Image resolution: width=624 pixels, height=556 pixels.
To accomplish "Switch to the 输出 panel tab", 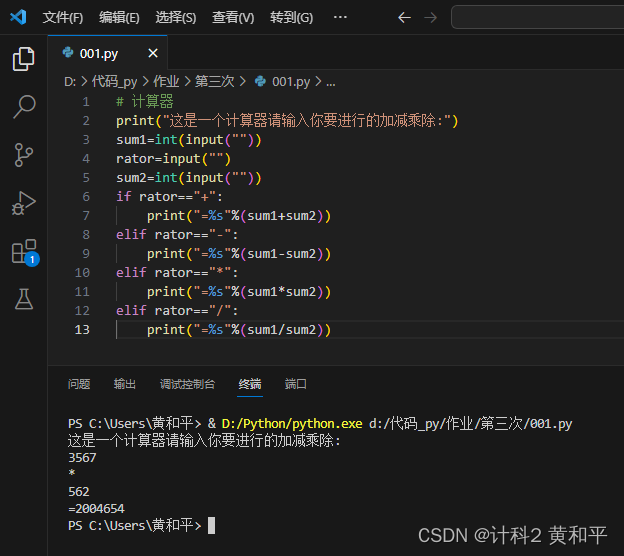I will [x=125, y=384].
